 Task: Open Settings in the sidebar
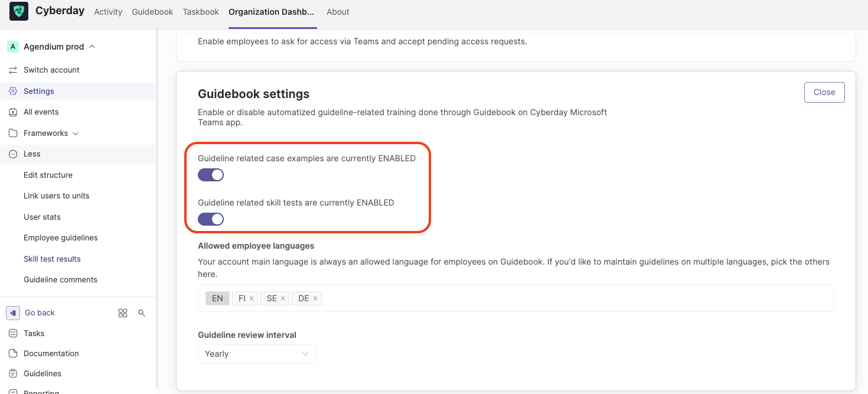click(x=78, y=91)
